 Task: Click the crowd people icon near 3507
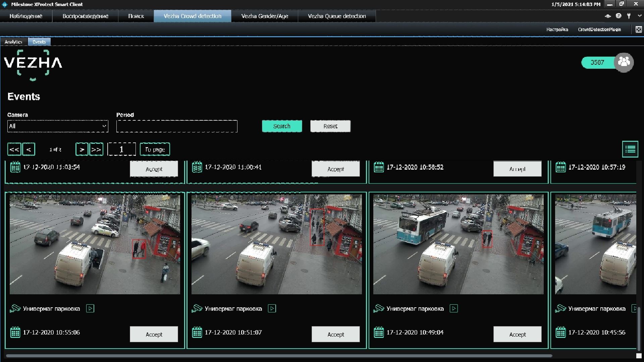(x=624, y=62)
